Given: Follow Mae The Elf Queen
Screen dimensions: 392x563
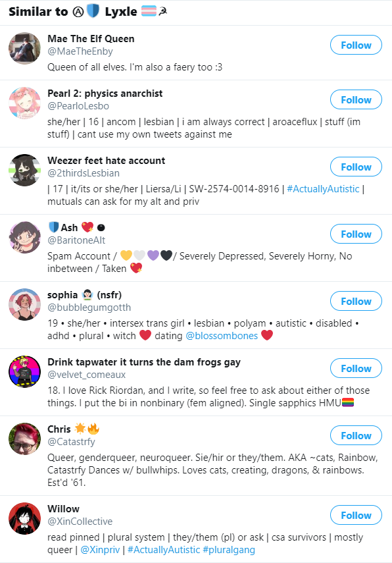Looking at the screenshot, I should click(x=356, y=45).
